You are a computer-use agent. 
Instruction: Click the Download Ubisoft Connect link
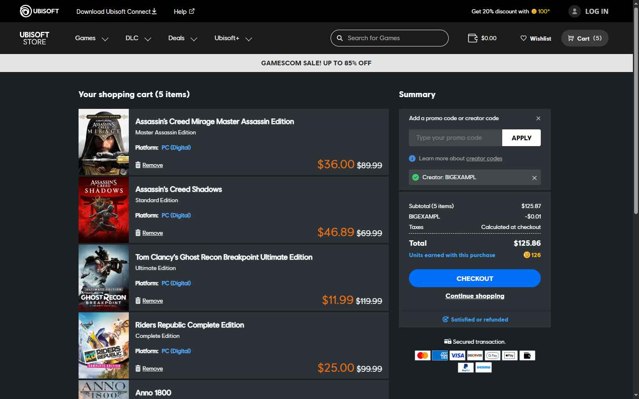point(117,11)
